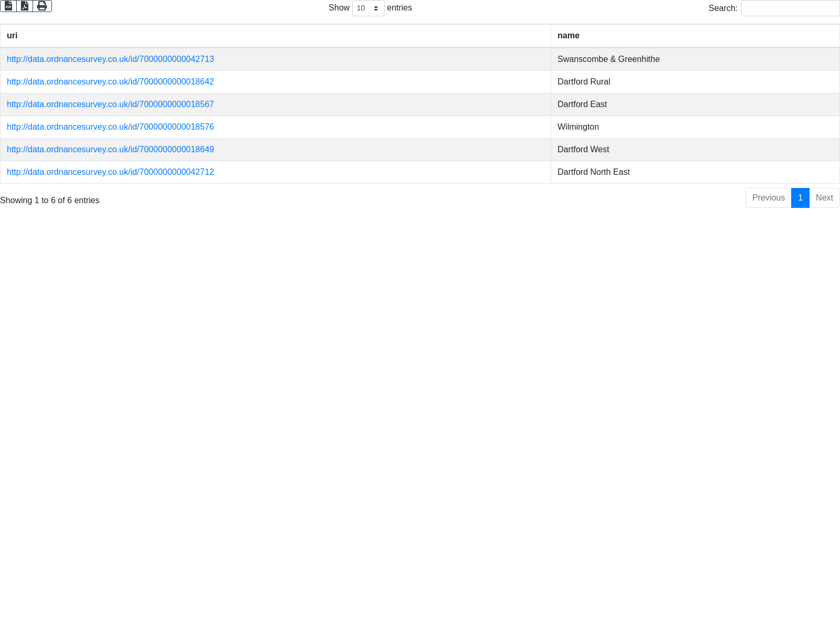Open the URI ending in 18567

coord(110,104)
